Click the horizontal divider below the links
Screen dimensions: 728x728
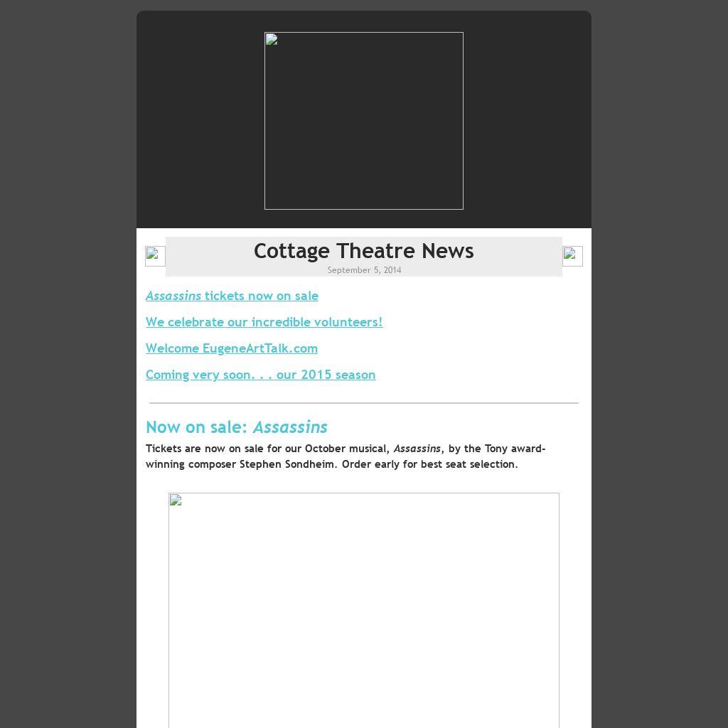click(363, 402)
